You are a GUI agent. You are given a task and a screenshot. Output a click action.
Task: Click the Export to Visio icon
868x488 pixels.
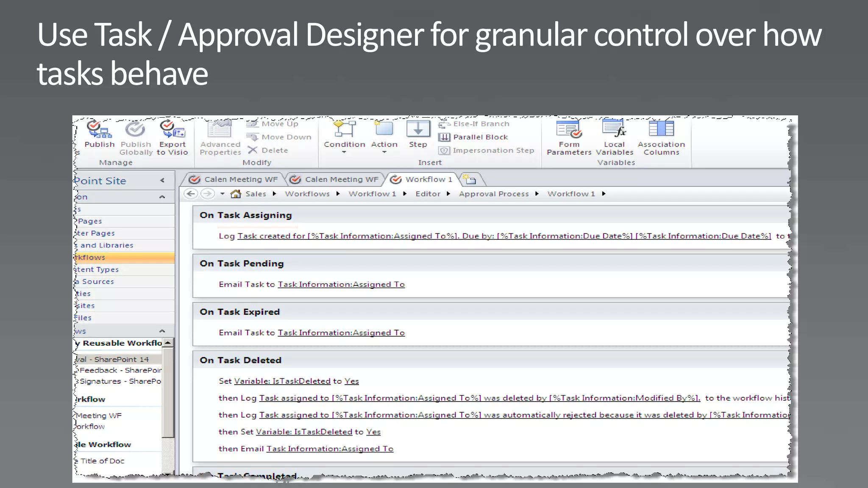172,129
